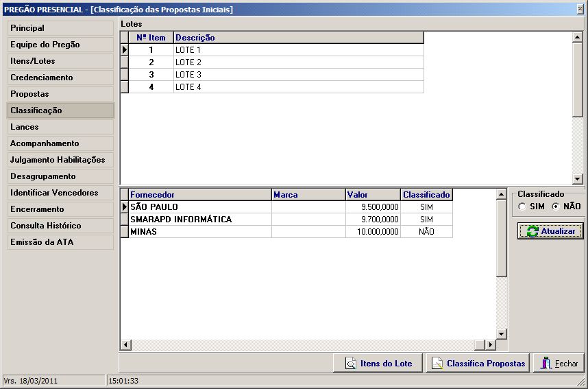The image size is (588, 389).
Task: Click the Descrição column header
Action: (299, 38)
